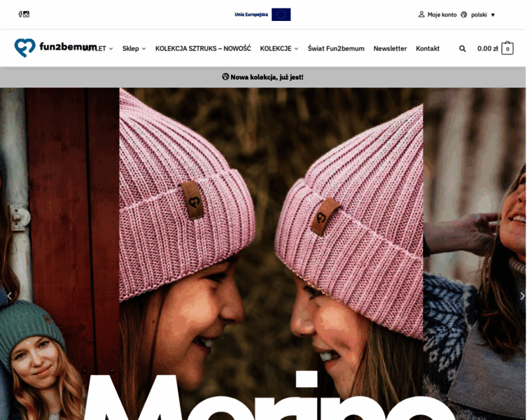The height and width of the screenshot is (420, 532).
Task: Open the Kontakt page link
Action: 428,48
